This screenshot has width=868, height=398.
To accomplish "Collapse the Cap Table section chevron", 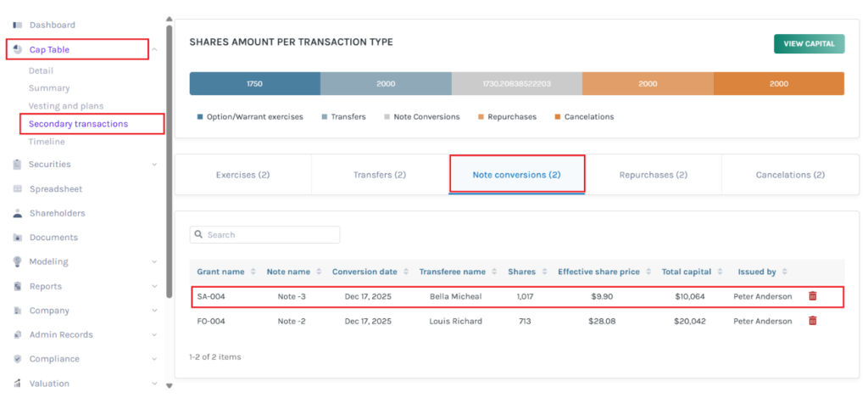I will click(x=154, y=50).
